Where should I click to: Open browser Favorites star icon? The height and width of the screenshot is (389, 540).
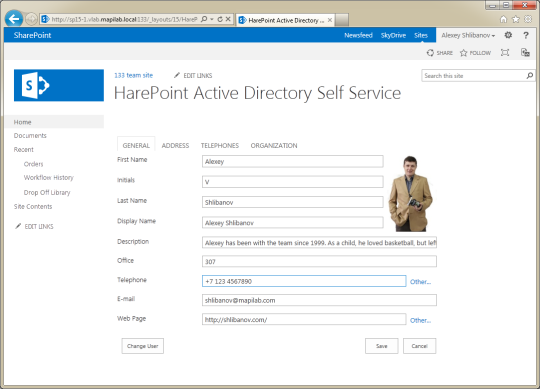coord(516,19)
